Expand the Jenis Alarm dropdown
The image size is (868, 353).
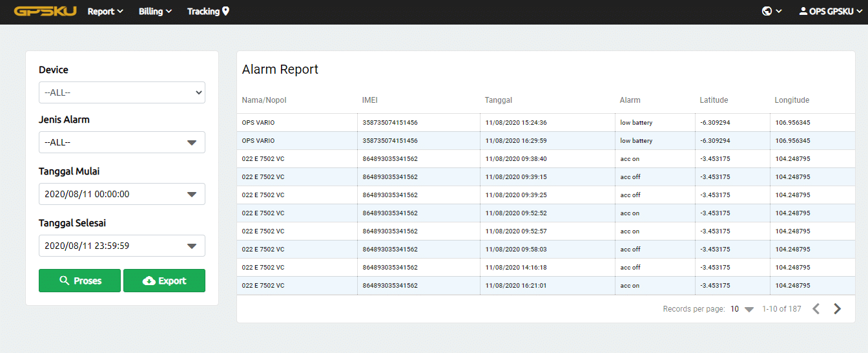coord(122,142)
